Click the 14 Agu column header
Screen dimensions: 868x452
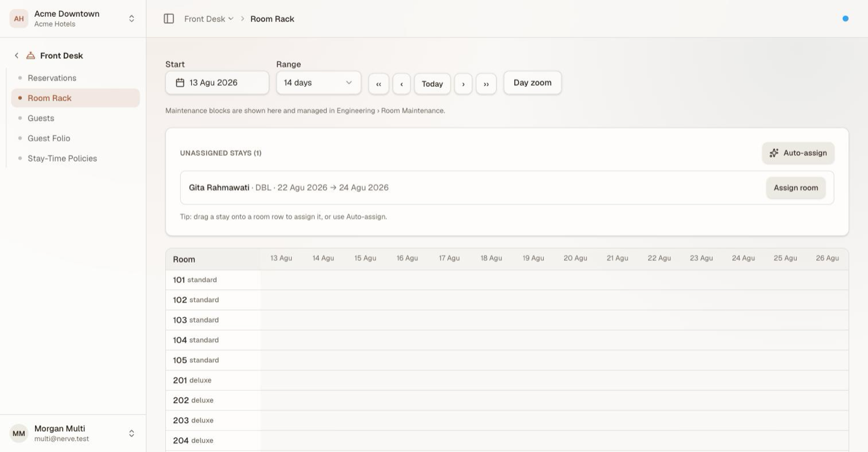pos(323,258)
